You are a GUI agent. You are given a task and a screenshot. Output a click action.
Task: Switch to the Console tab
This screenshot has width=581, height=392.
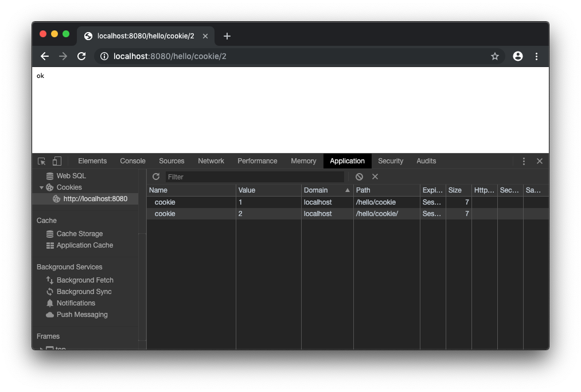click(132, 161)
